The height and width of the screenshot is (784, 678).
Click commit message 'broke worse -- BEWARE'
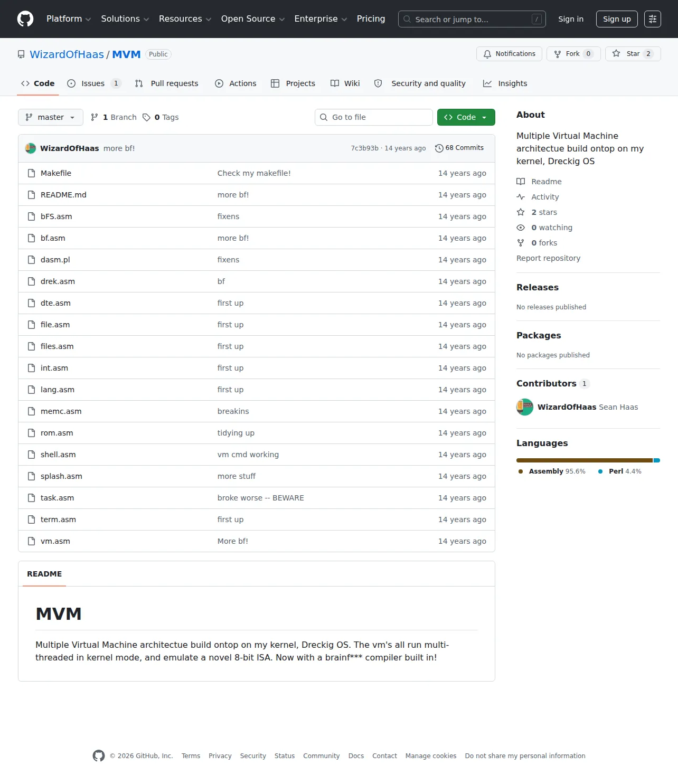tap(261, 498)
